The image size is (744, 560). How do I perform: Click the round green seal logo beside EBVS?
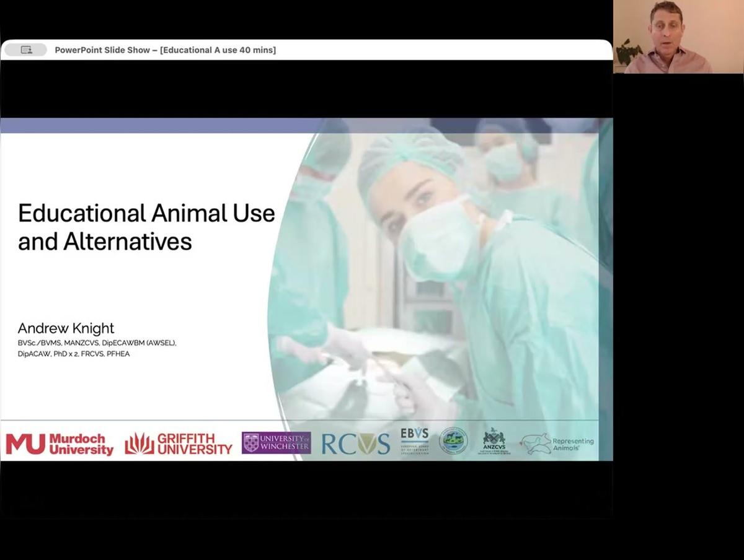click(x=453, y=441)
